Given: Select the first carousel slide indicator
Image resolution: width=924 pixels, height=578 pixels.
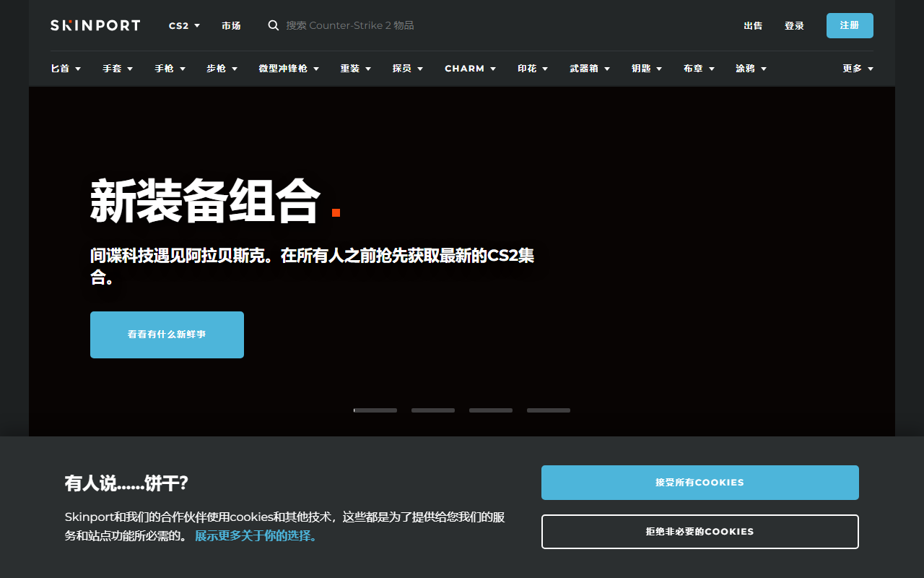Looking at the screenshot, I should coord(375,410).
